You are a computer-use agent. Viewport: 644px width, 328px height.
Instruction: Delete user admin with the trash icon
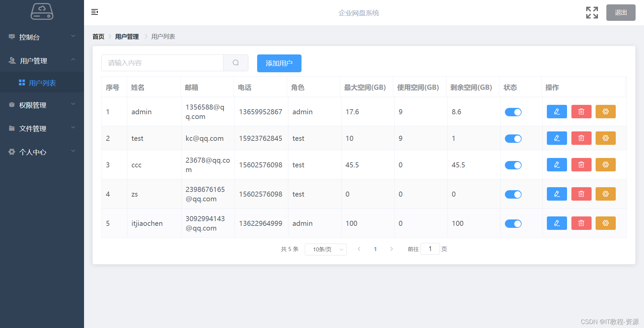click(581, 112)
